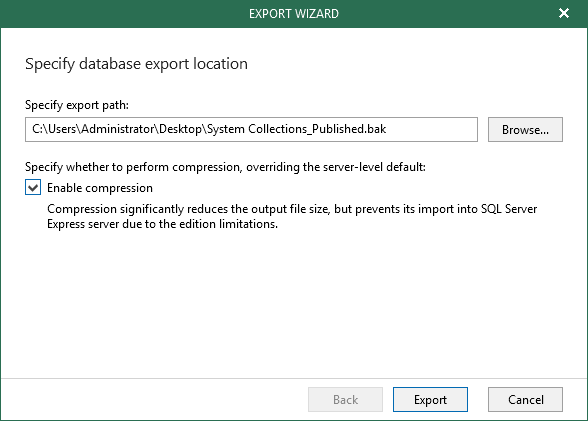The image size is (588, 421).
Task: Click the checkmark inside the compression box
Action: [x=33, y=187]
